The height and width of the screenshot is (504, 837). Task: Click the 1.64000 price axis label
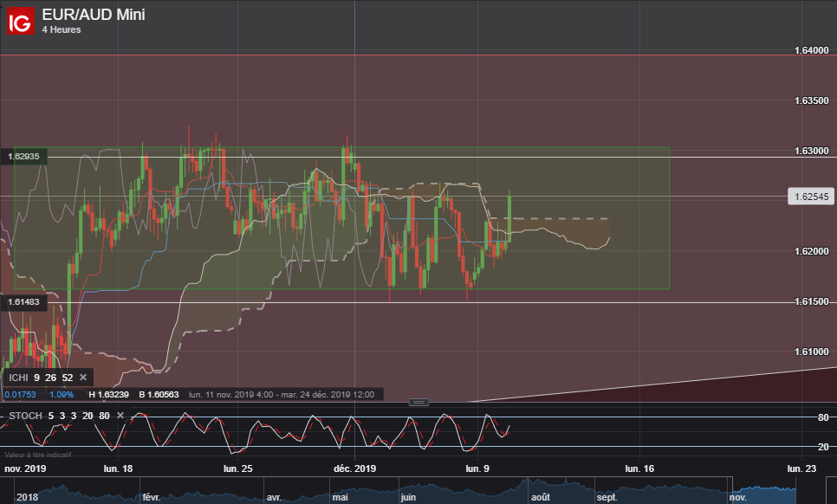[x=811, y=51]
